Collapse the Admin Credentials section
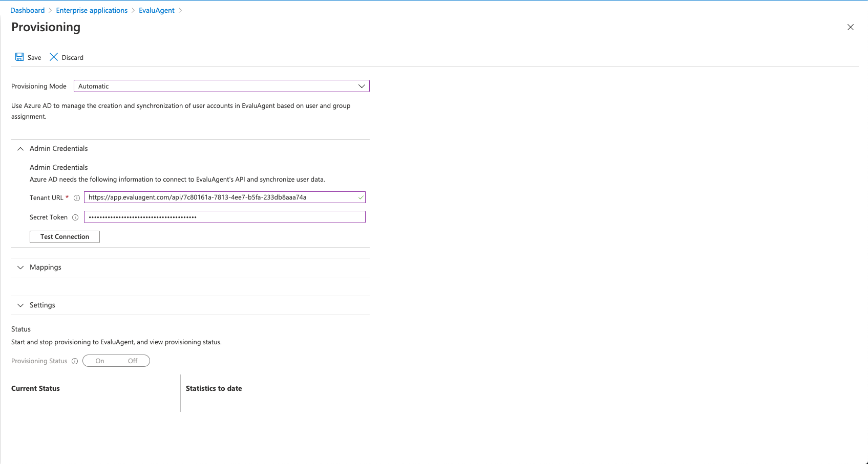The height and width of the screenshot is (464, 868). [x=20, y=149]
